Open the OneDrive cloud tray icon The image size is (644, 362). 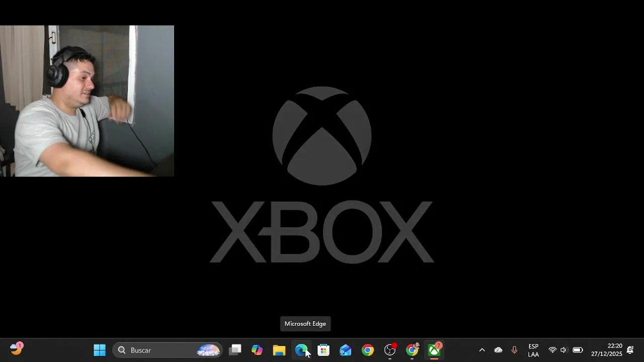tap(498, 350)
